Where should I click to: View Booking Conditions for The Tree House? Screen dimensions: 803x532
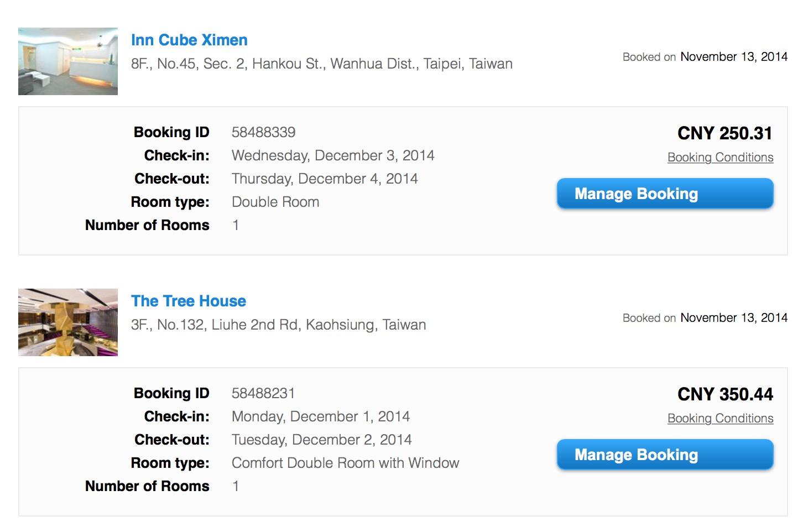click(x=720, y=419)
